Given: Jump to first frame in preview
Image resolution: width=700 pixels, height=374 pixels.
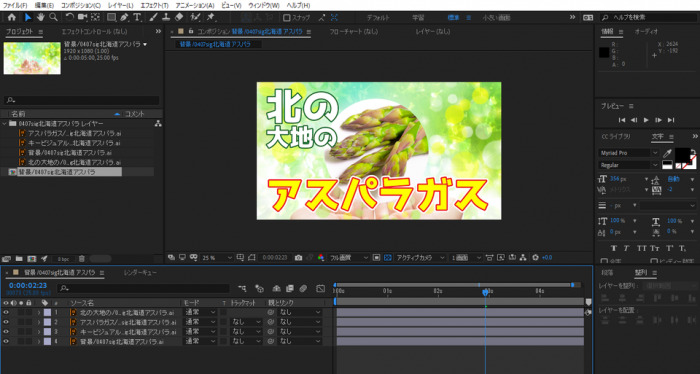Looking at the screenshot, I should point(621,120).
